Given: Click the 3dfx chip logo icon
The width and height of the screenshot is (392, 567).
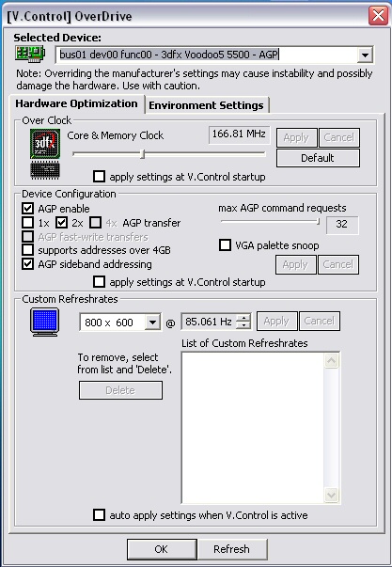Looking at the screenshot, I should tap(45, 144).
